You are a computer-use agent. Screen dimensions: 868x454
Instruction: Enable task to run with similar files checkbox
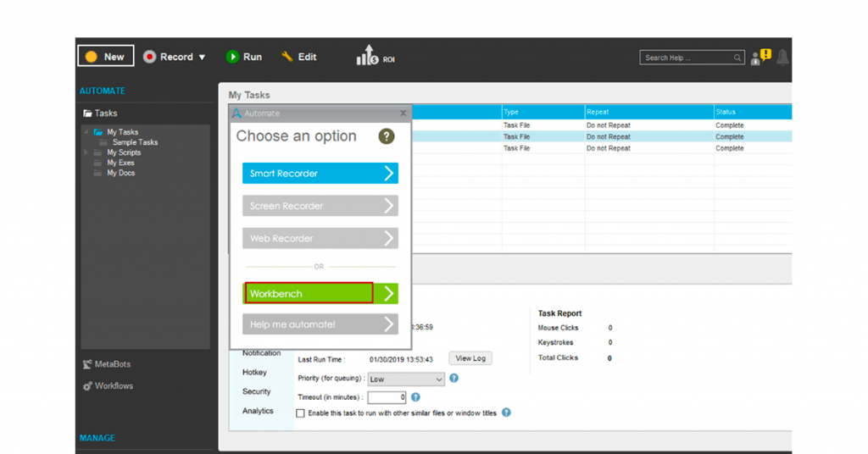click(x=301, y=413)
